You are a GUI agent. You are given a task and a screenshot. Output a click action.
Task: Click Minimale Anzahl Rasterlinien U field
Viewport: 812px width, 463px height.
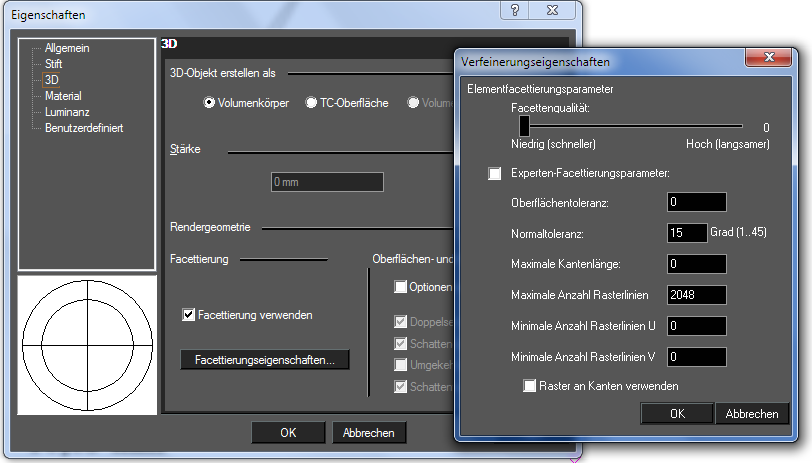coord(697,326)
